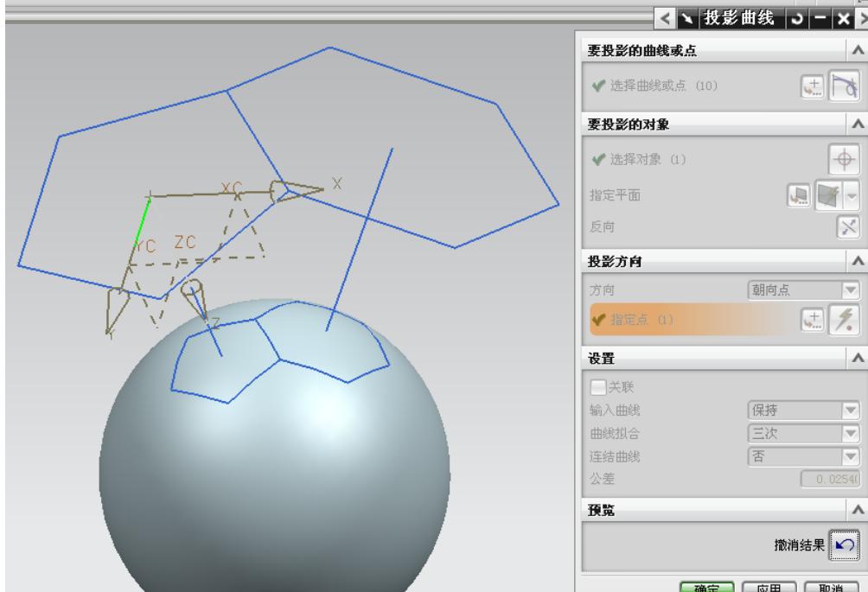Collapse the 预览 section
Viewport: 868px width, 592px height.
point(858,511)
